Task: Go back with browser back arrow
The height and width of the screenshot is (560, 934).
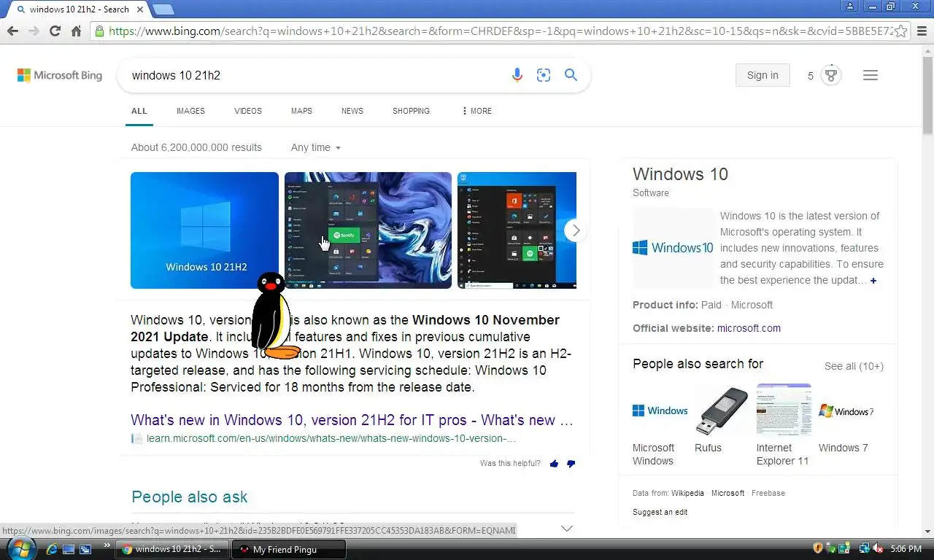Action: (x=12, y=31)
